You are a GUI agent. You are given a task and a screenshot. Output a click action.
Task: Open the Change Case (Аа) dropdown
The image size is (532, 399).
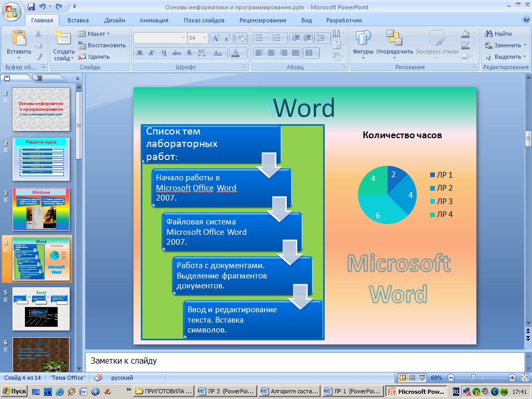pos(220,53)
